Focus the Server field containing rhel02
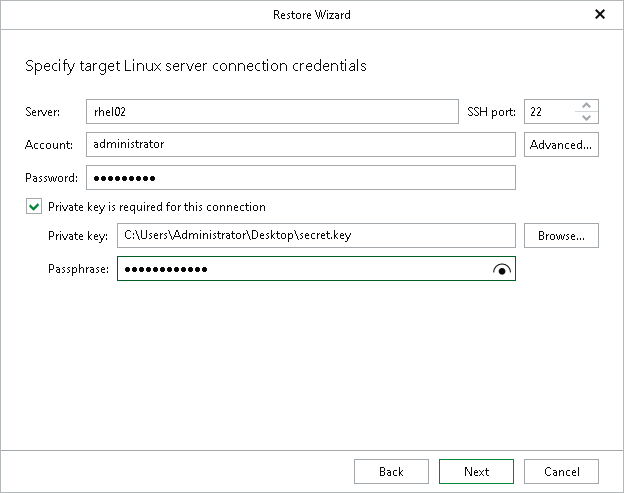This screenshot has width=624, height=493. click(x=272, y=111)
